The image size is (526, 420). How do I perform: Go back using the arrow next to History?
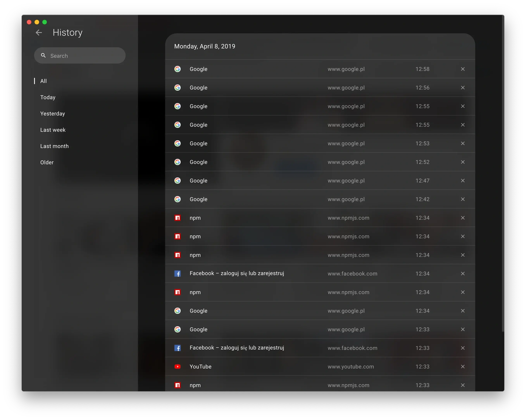coord(39,32)
